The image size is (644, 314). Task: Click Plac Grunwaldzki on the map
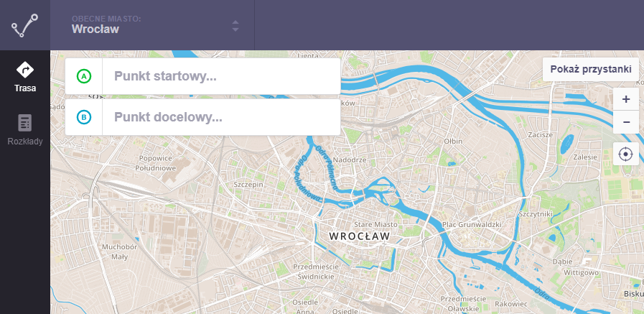click(472, 224)
